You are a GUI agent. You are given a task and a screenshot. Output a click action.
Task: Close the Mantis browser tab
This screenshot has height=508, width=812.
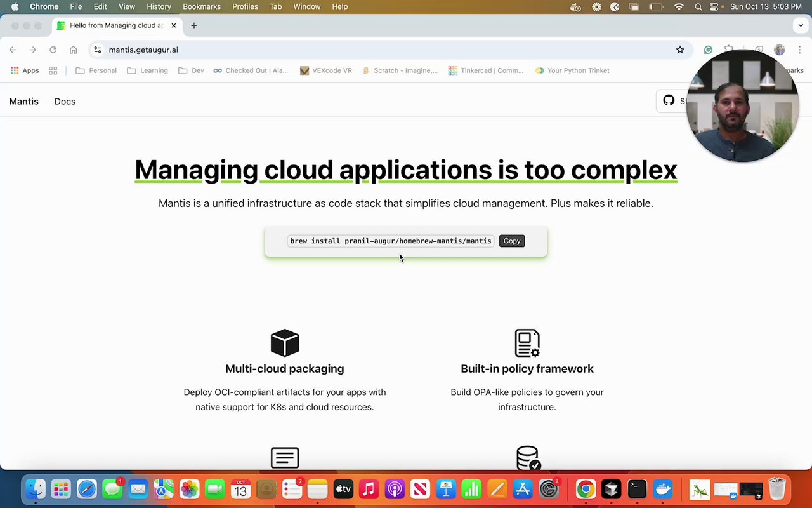174,25
